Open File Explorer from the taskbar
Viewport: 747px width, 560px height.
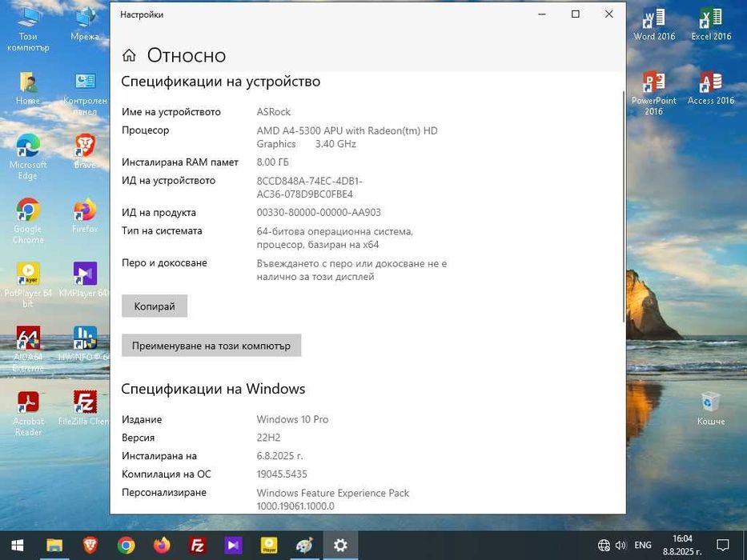[54, 546]
